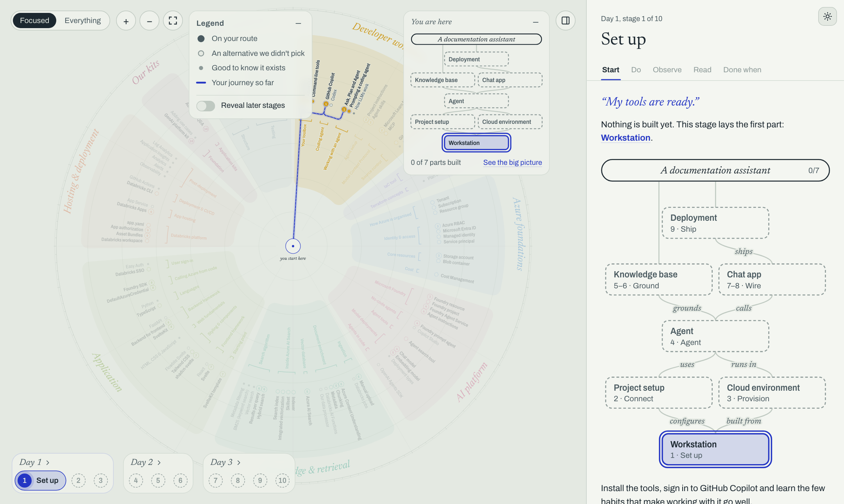Open the blue Workstation link in text

(x=625, y=138)
